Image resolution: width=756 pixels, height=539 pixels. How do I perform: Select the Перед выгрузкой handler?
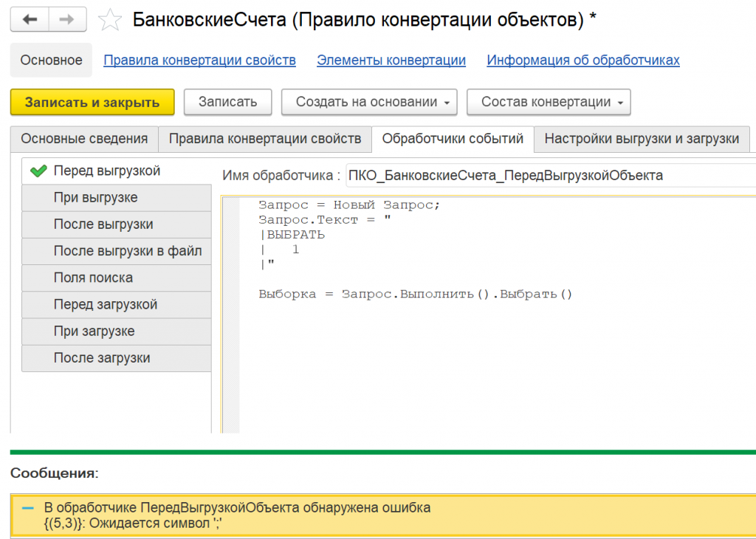point(116,171)
